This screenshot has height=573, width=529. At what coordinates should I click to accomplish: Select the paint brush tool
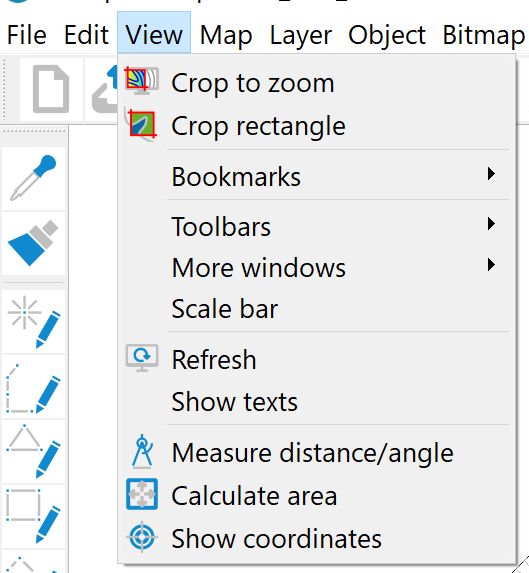point(34,243)
